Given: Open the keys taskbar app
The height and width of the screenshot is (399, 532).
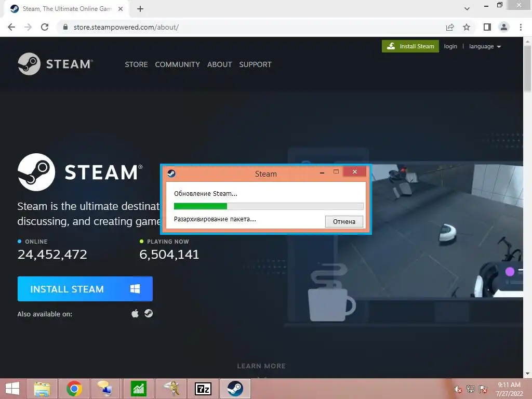Looking at the screenshot, I should click(x=171, y=389).
